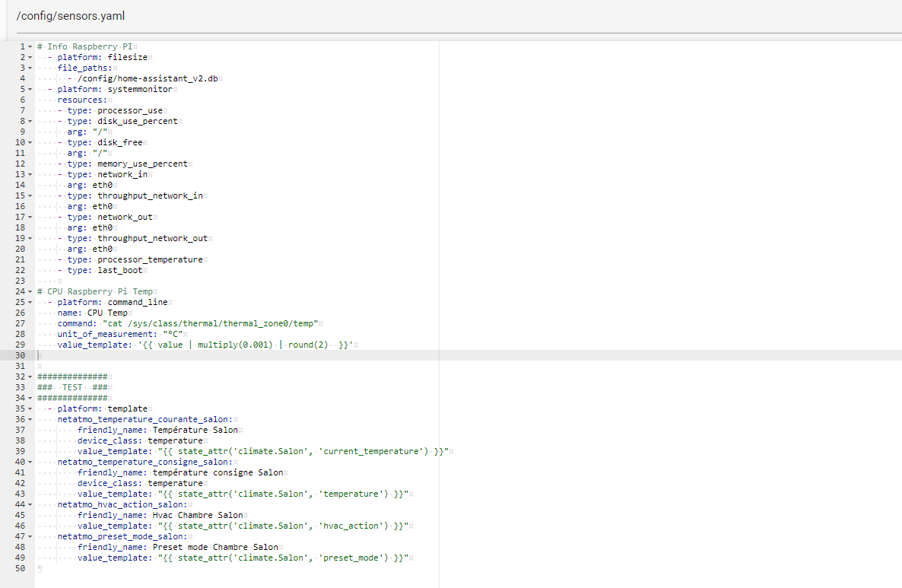Collapse network_in fold on line 13
Viewport: 902px width, 588px height.
pos(30,174)
